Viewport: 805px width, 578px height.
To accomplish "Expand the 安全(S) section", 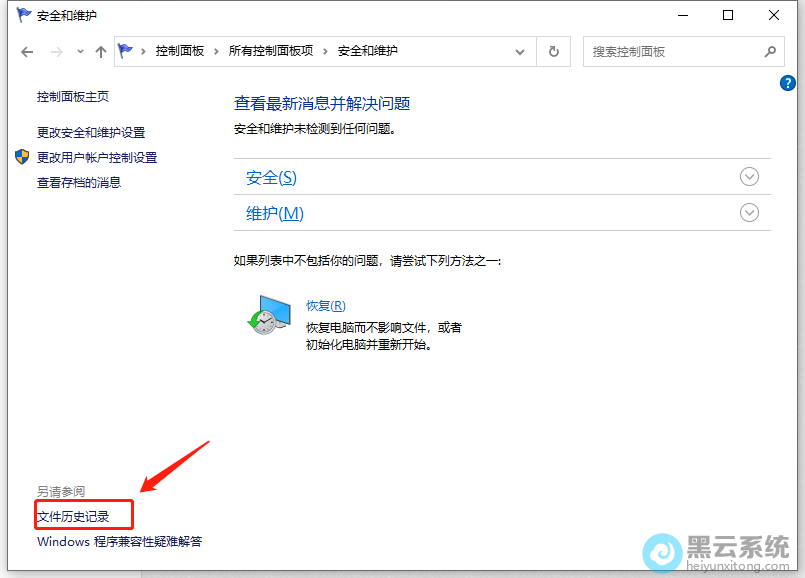I will (749, 176).
